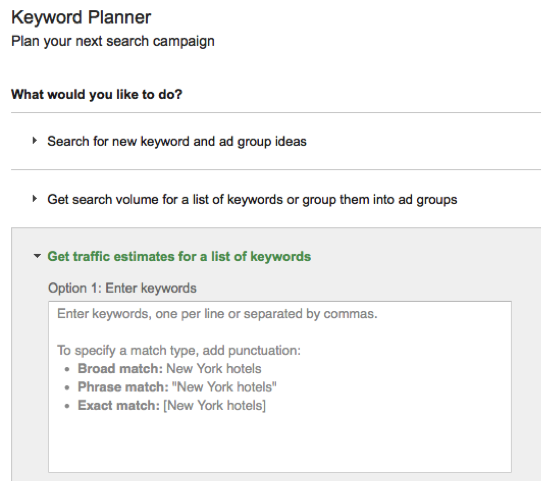Image resolution: width=542 pixels, height=482 pixels.
Task: Click the Exact match bold label
Action: pyautogui.click(x=119, y=405)
